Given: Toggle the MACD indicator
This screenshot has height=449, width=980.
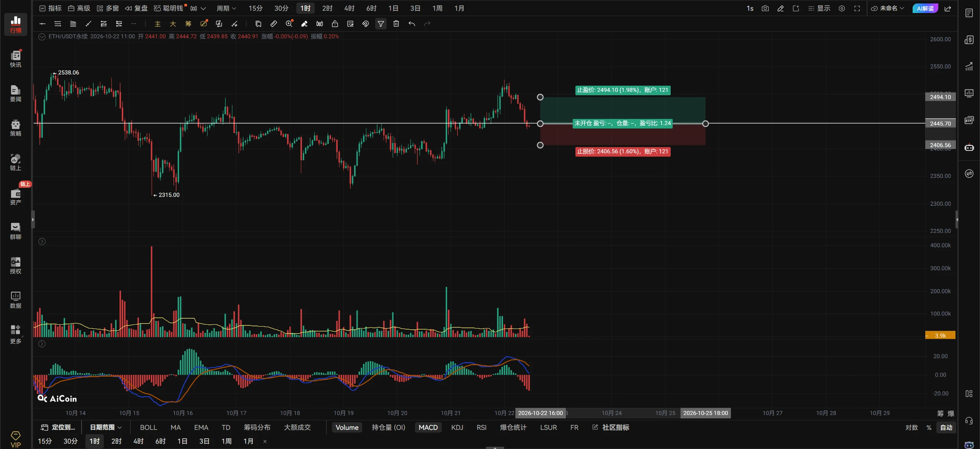Looking at the screenshot, I should pos(428,427).
